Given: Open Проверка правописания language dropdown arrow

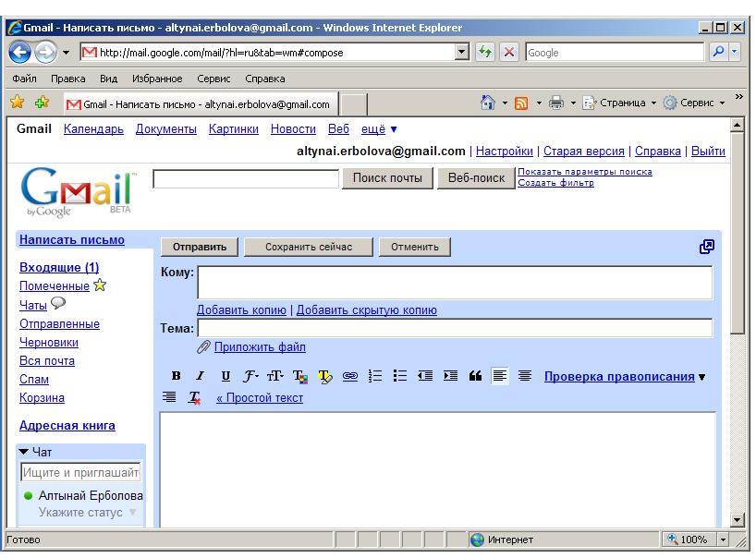Looking at the screenshot, I should 702,377.
